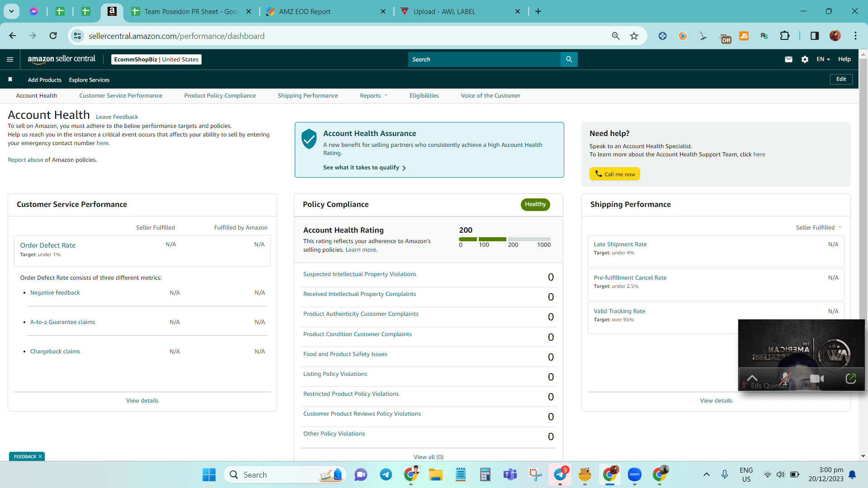Open the Shipping Performance tab
This screenshot has width=868, height=488.
(x=308, y=95)
